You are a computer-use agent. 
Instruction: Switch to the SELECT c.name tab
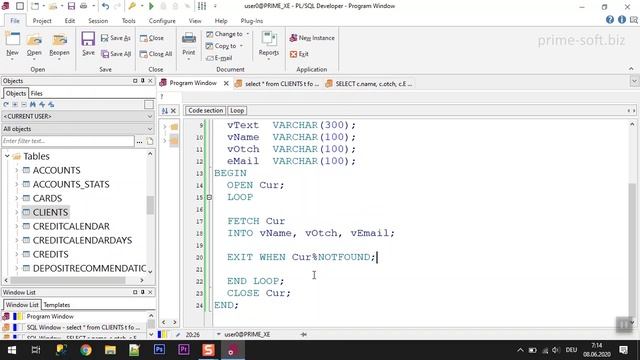pyautogui.click(x=369, y=83)
